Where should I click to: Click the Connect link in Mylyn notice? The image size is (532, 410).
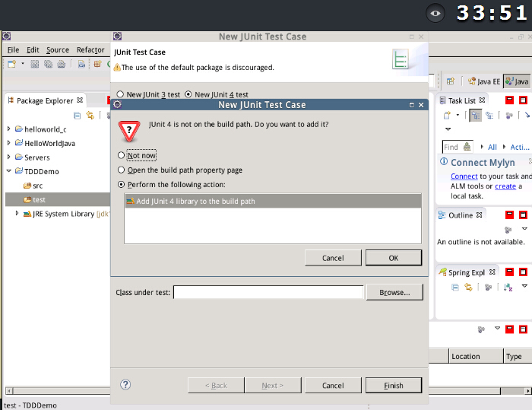[x=464, y=176]
